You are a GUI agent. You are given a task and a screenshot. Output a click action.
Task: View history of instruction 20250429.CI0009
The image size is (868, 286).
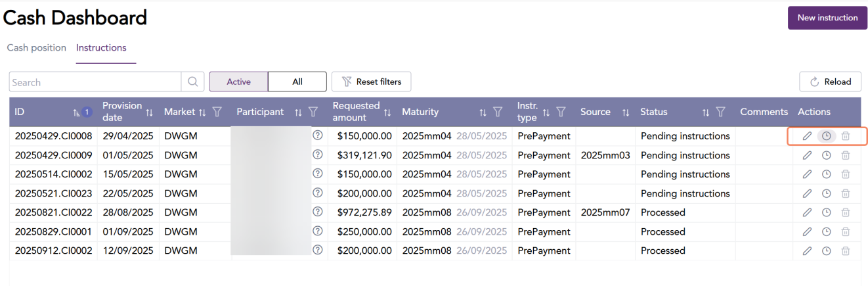[x=827, y=155]
